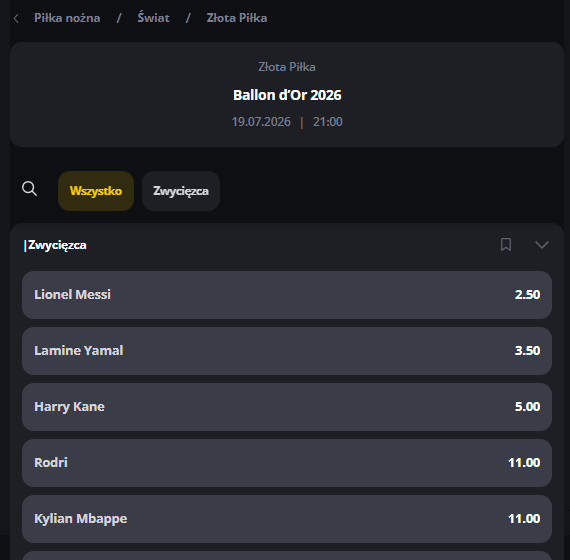Viewport: 570px width, 560px height.
Task: Switch to the Zwycięzca filter tab
Action: pos(181,191)
